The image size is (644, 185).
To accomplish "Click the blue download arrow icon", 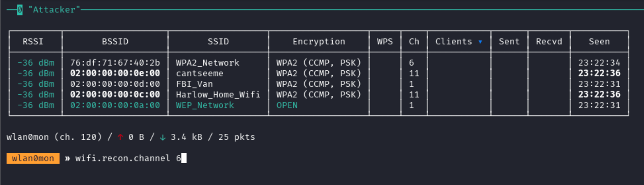I will (x=162, y=137).
